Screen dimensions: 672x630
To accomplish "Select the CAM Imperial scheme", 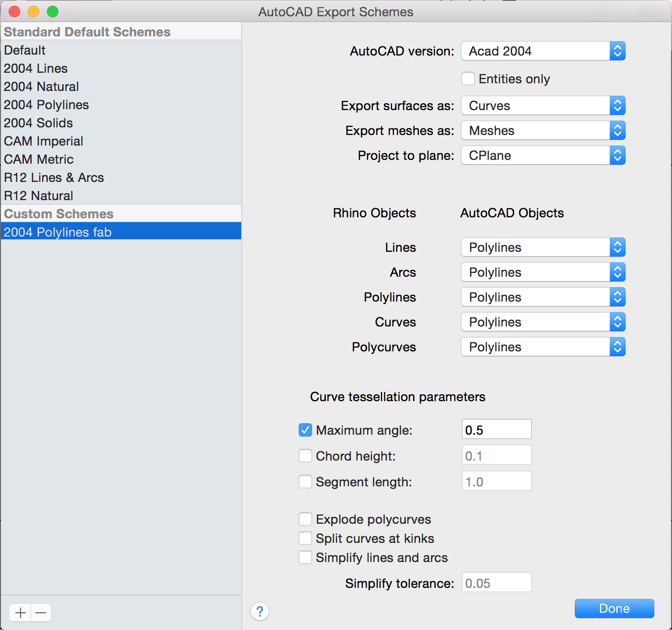I will click(121, 141).
